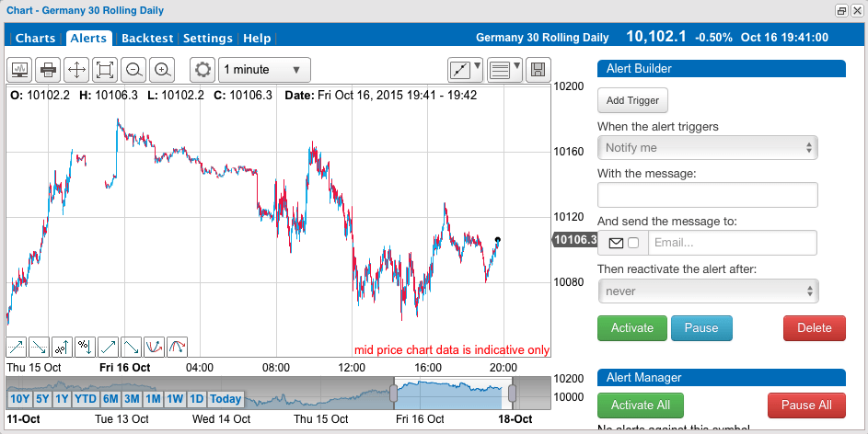Click the Add Trigger button

point(632,100)
